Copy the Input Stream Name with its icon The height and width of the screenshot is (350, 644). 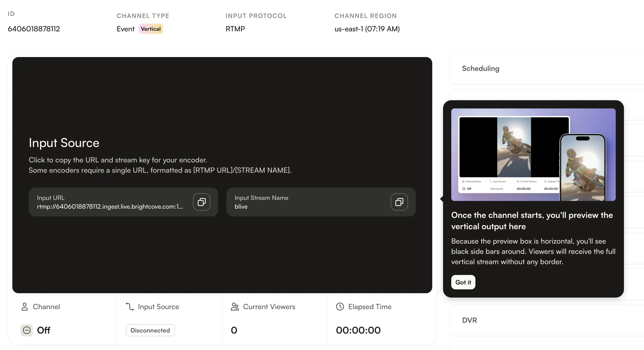(399, 202)
